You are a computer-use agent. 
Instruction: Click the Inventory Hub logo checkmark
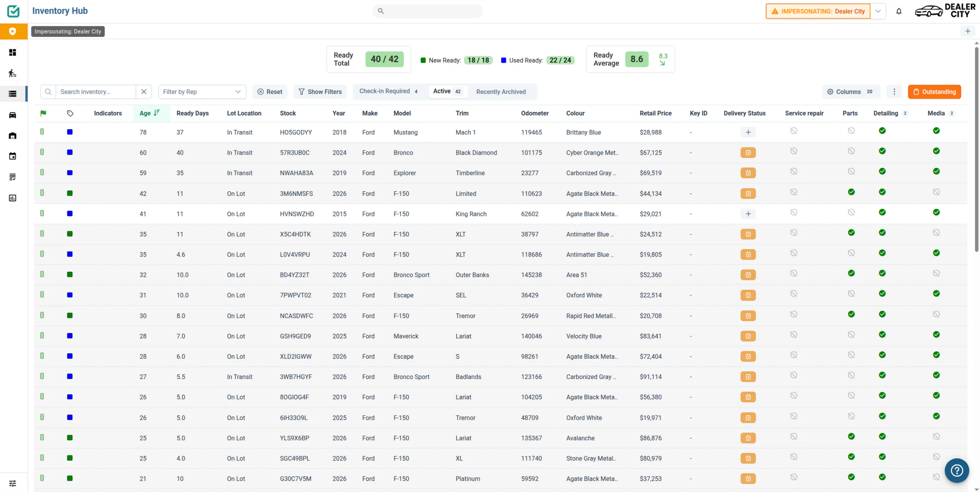(x=13, y=11)
